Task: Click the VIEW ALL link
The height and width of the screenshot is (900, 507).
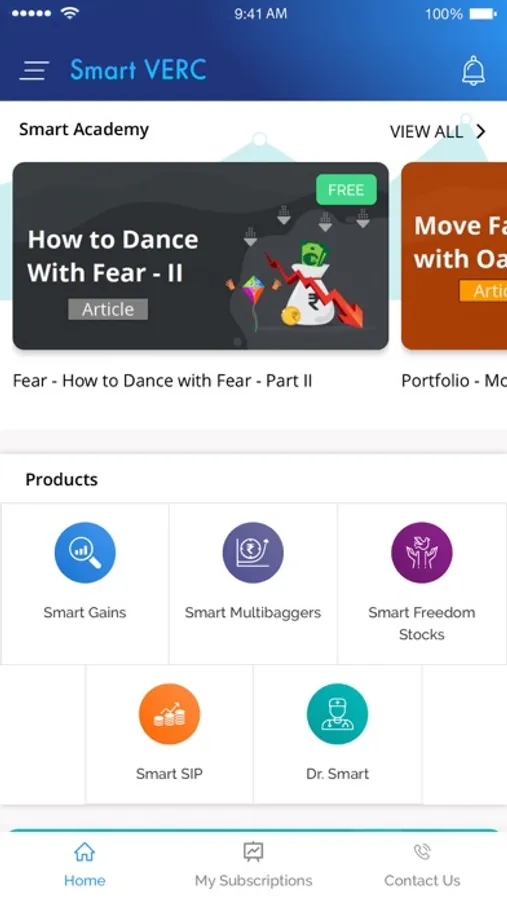Action: [426, 132]
